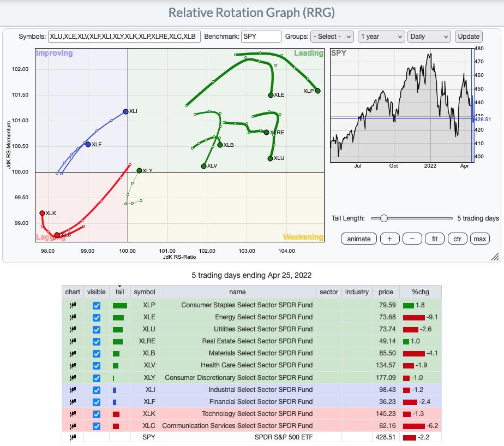Click Energy Select Sector SPDR Fund name
The width and height of the screenshot is (504, 446).
pos(263,317)
